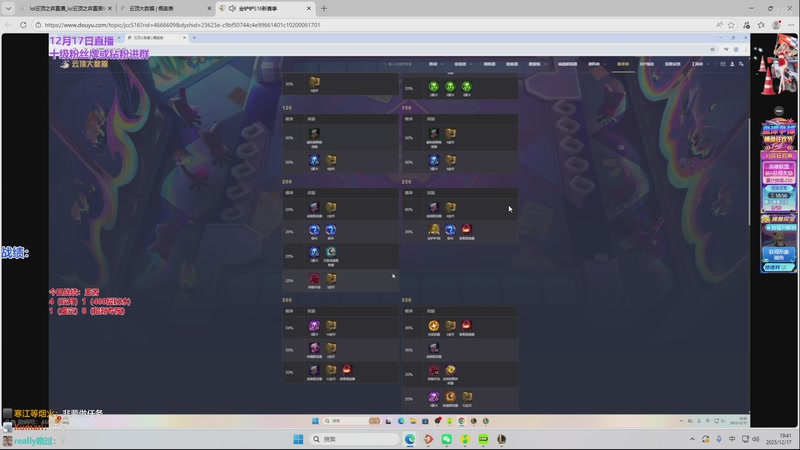Viewport: 800px width, 450px height.
Task: Click the gold spiral icon in section 350's third row
Action: (450, 370)
